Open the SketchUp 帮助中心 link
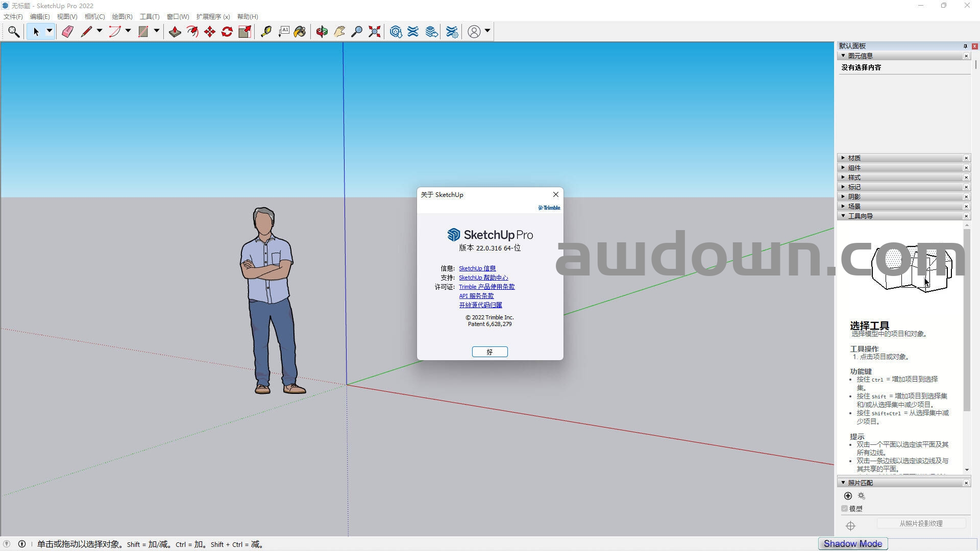This screenshot has height=551, width=980. [x=483, y=278]
